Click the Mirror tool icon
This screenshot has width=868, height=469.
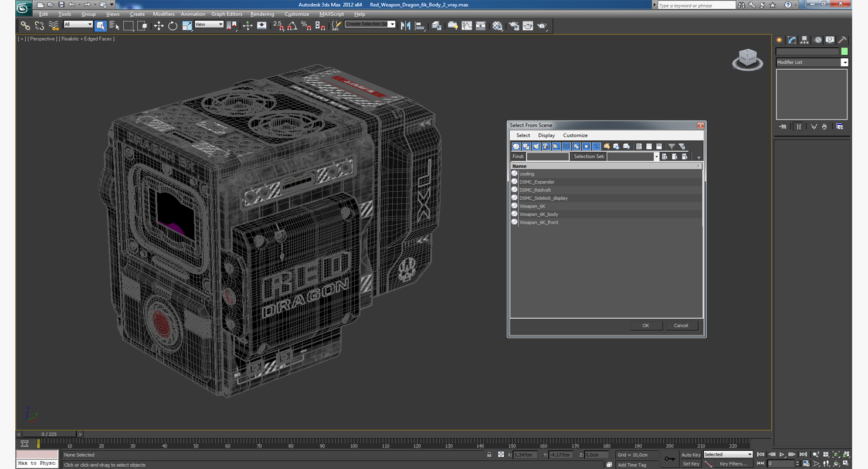tap(405, 26)
